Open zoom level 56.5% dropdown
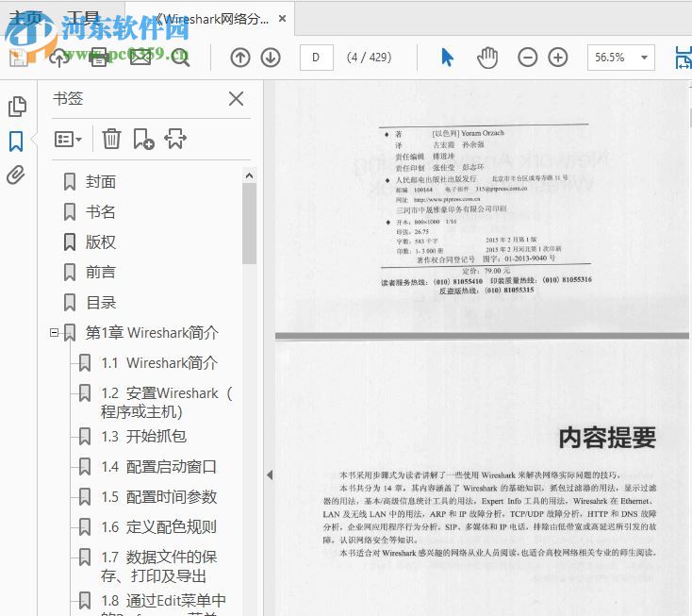The image size is (692, 616). pos(644,58)
